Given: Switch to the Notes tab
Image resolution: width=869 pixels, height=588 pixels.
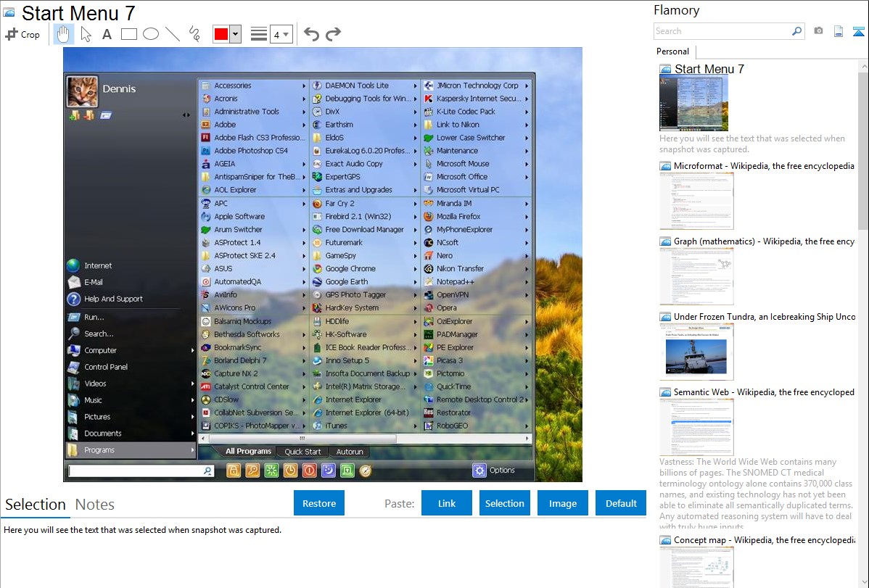Looking at the screenshot, I should click(x=95, y=505).
